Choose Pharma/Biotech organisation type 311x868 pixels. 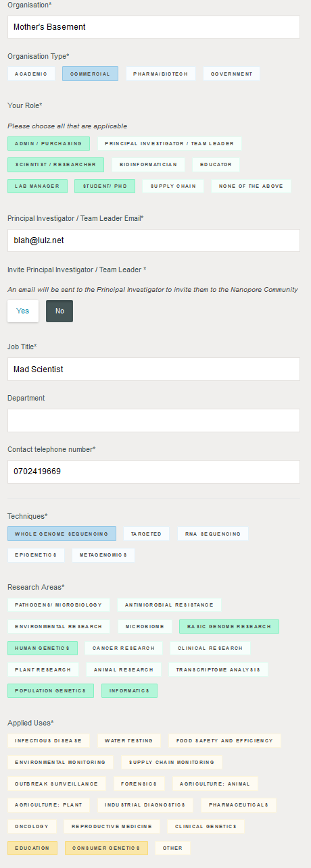pyautogui.click(x=161, y=74)
